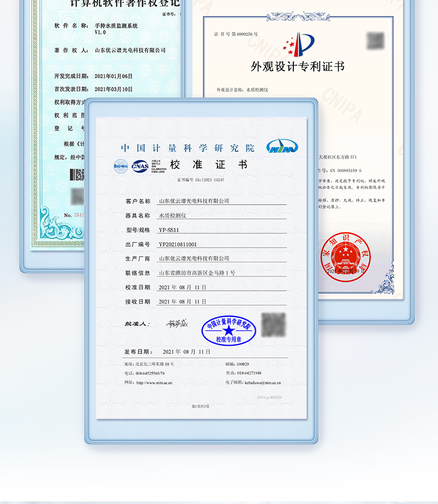Click the CNAS logo beside the calibration title
This screenshot has height=504, width=438.
click(x=140, y=166)
